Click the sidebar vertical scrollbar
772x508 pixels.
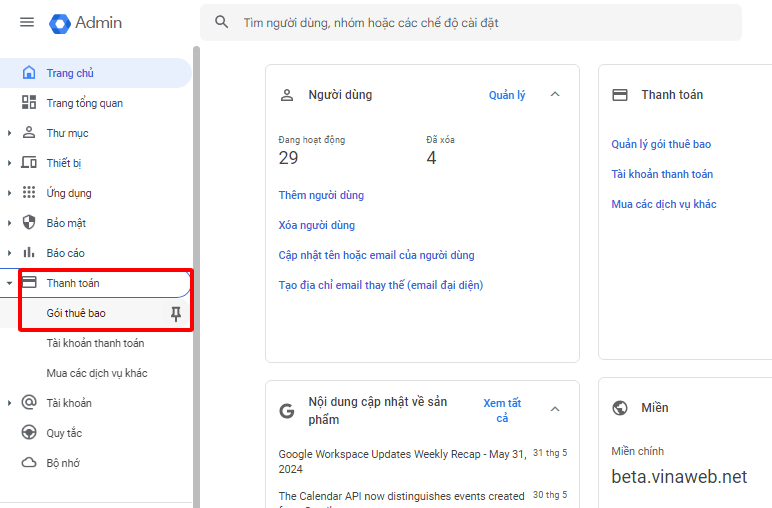click(196, 250)
